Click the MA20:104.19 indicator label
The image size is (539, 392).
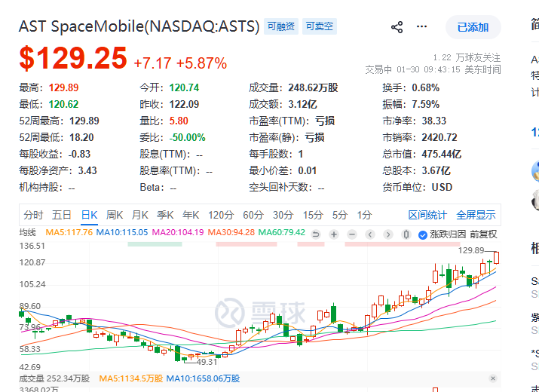click(x=178, y=232)
